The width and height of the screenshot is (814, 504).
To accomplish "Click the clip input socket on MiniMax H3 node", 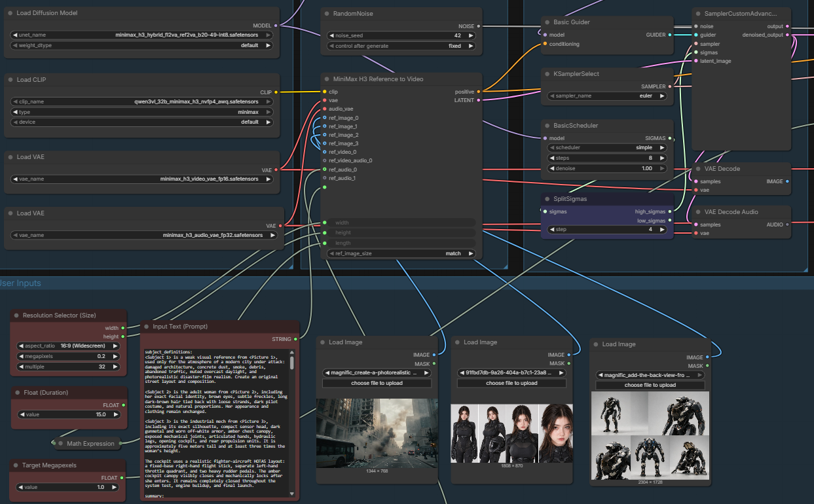I will [x=324, y=92].
